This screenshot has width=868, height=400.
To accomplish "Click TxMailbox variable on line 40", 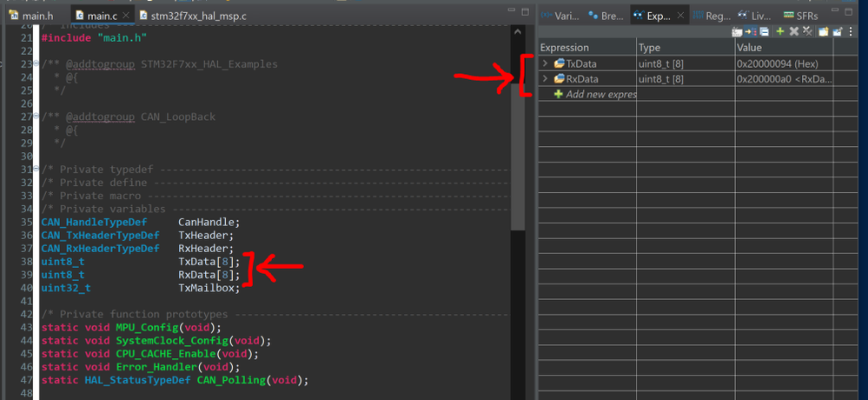I will (206, 288).
